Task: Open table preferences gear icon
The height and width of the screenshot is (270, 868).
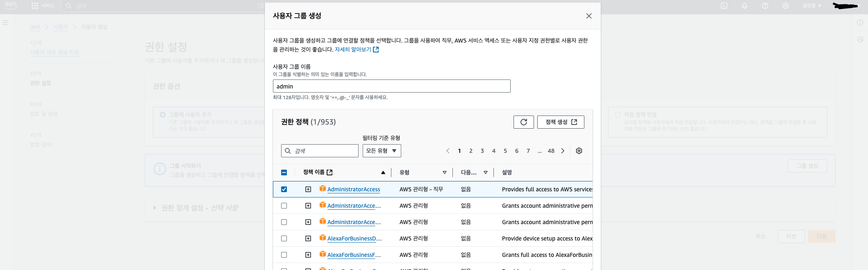Action: coord(579,151)
